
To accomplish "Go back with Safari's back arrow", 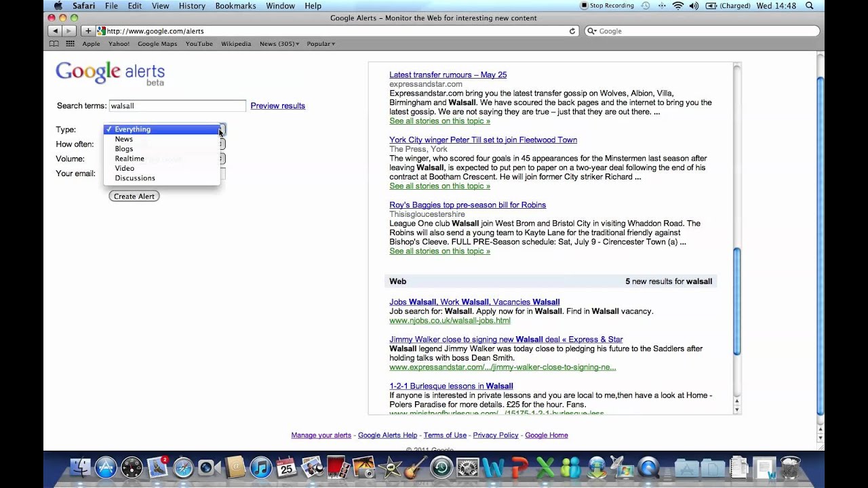I will pyautogui.click(x=55, y=31).
